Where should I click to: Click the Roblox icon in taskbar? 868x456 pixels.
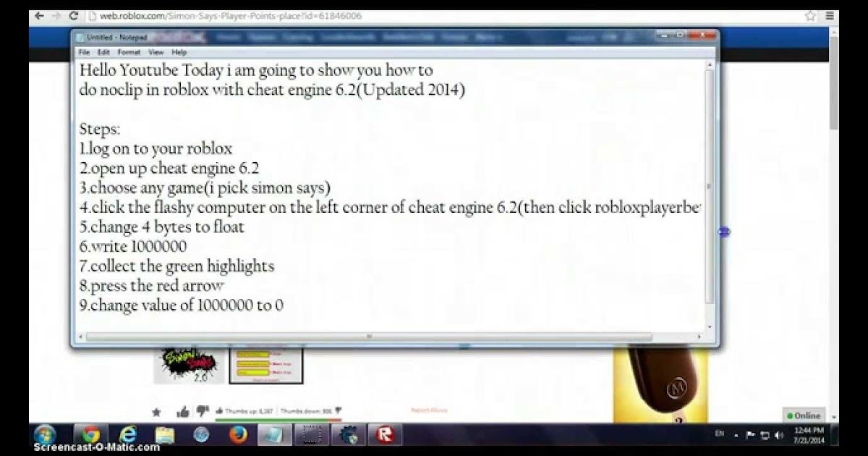point(386,434)
